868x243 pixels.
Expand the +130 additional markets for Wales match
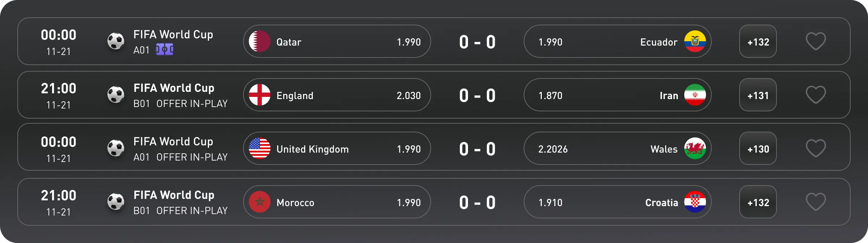pos(758,148)
